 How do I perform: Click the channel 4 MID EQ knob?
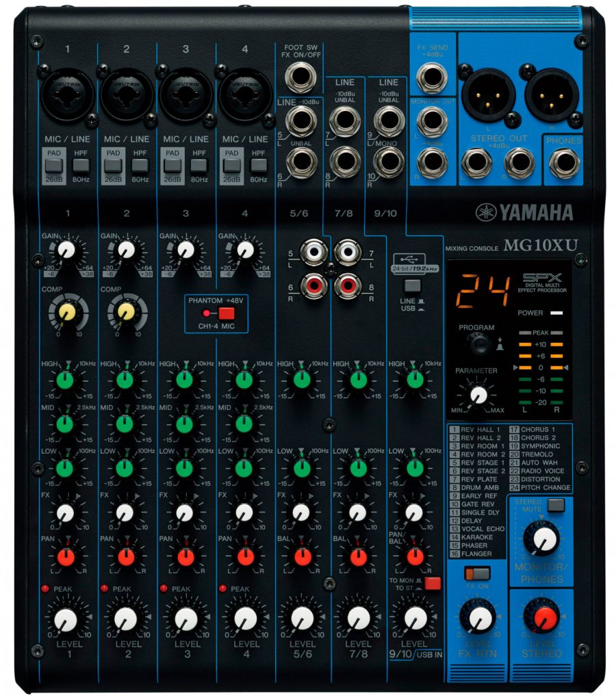coord(244,424)
